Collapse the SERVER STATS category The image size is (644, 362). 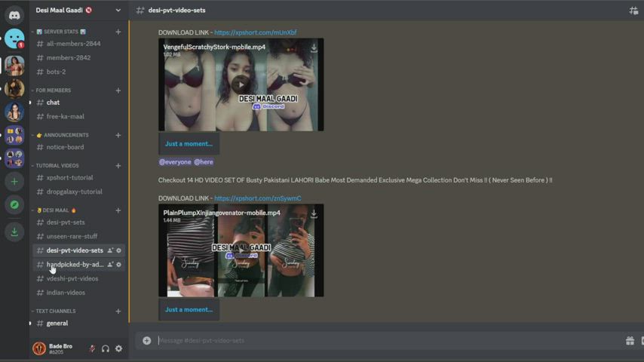coord(61,32)
